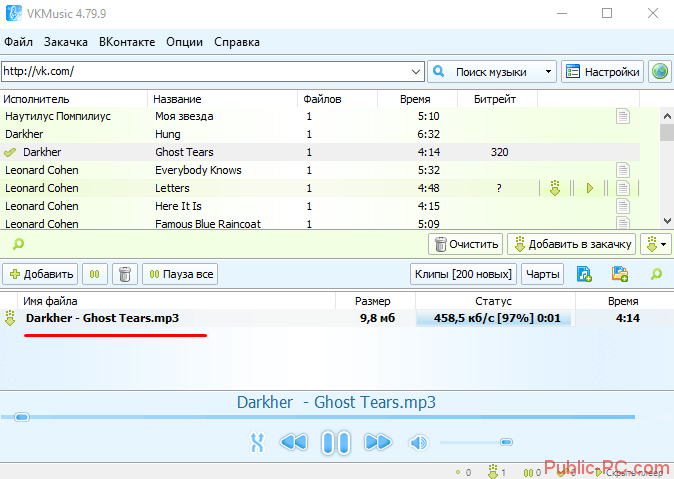Click track list scrollbar up arrow
Viewport: 674px width, 479px height.
[667, 116]
